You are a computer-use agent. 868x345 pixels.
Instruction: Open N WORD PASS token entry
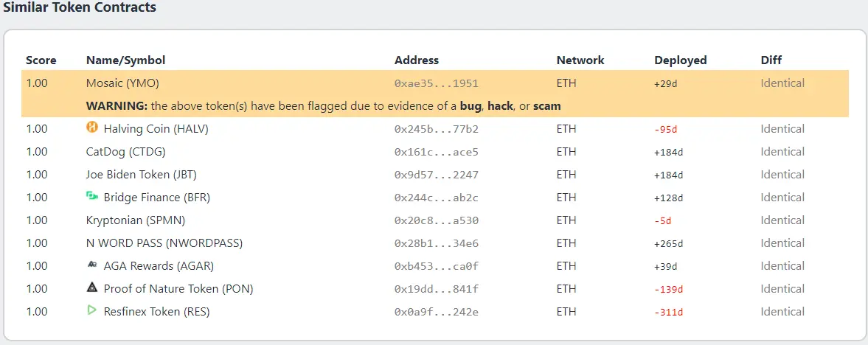tap(164, 243)
